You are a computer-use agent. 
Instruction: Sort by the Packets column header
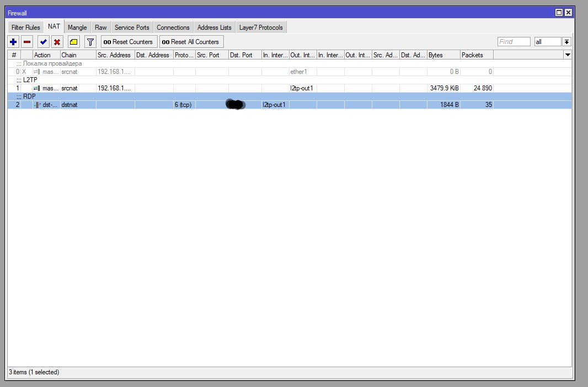pos(477,55)
